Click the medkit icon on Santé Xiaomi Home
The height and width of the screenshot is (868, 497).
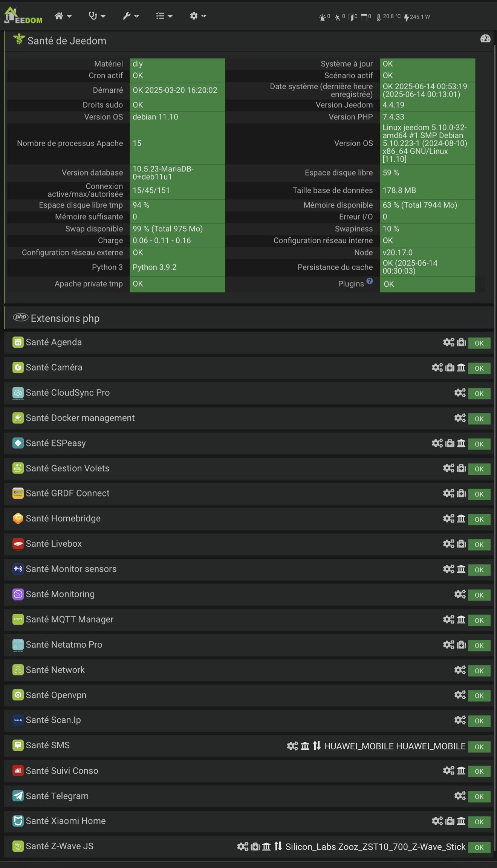coord(450,821)
